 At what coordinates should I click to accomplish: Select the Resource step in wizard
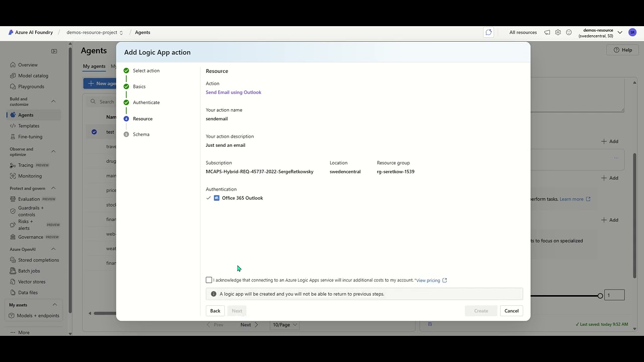[x=138, y=119]
